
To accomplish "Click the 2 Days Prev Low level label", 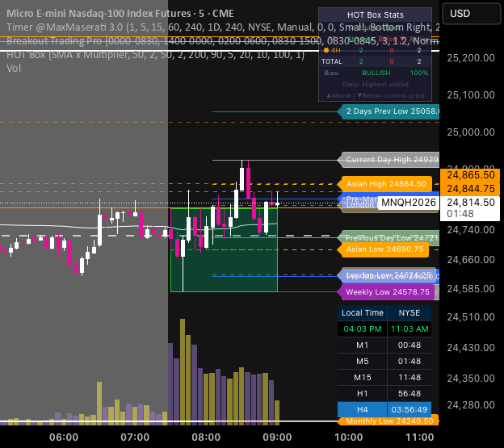I will (x=390, y=111).
